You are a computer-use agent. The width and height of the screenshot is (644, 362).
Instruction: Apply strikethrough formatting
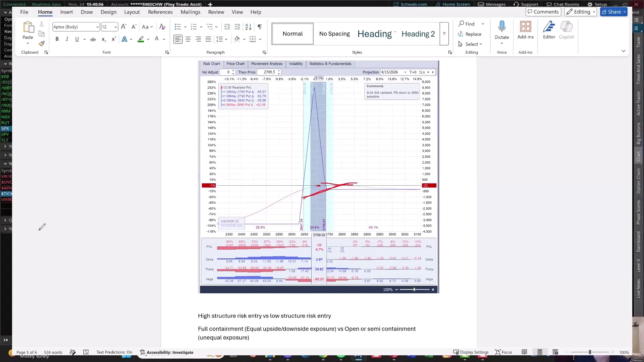[x=93, y=39]
